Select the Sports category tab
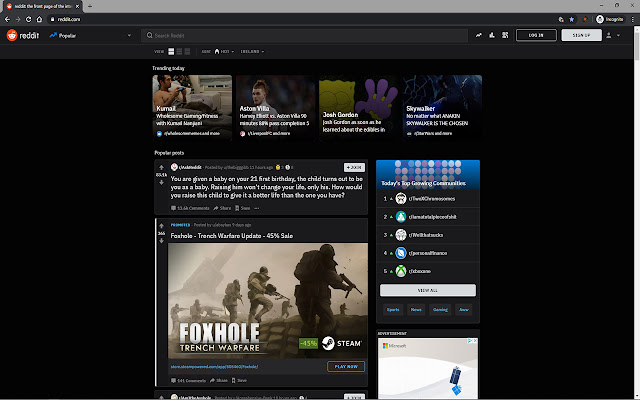The width and height of the screenshot is (640, 400). point(393,309)
